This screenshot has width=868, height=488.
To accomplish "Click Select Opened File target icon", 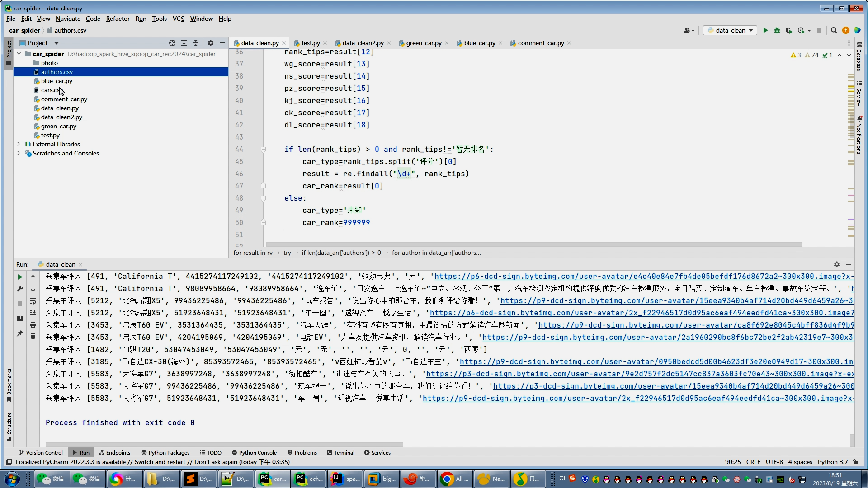I will tap(172, 43).
